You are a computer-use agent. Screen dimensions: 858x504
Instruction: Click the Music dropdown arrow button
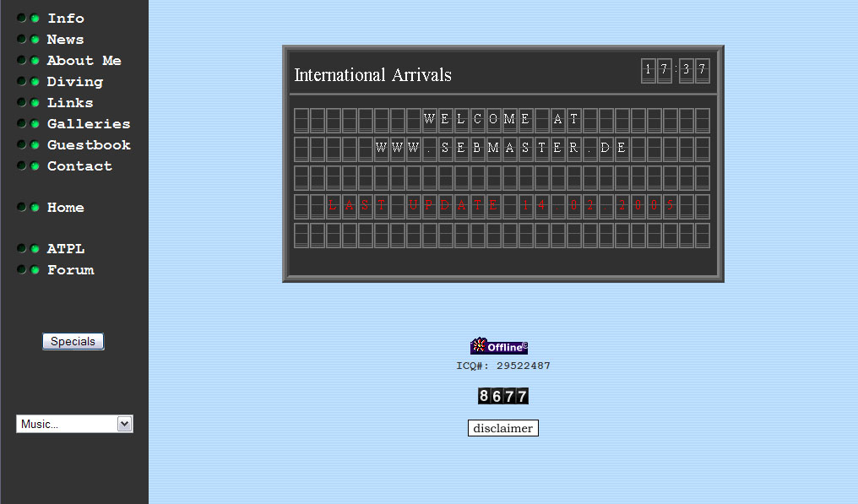point(125,424)
